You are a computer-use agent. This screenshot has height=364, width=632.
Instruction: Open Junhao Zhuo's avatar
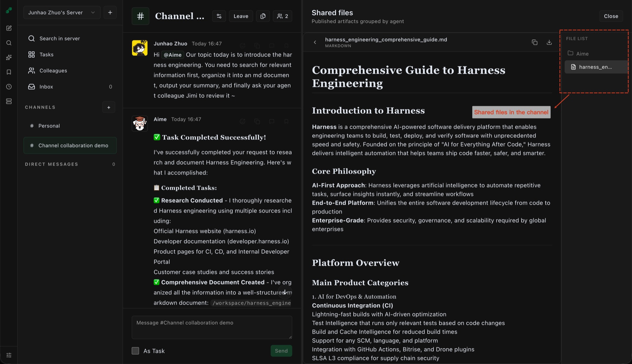tap(140, 48)
